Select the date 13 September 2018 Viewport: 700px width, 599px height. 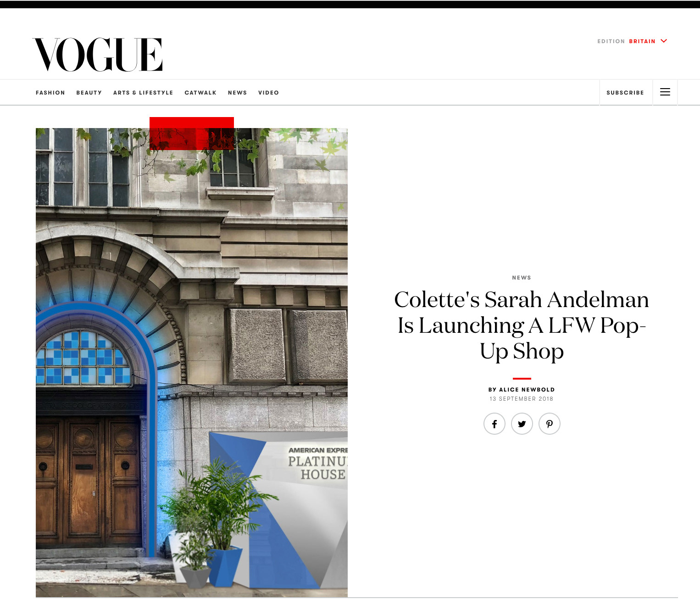(x=522, y=399)
